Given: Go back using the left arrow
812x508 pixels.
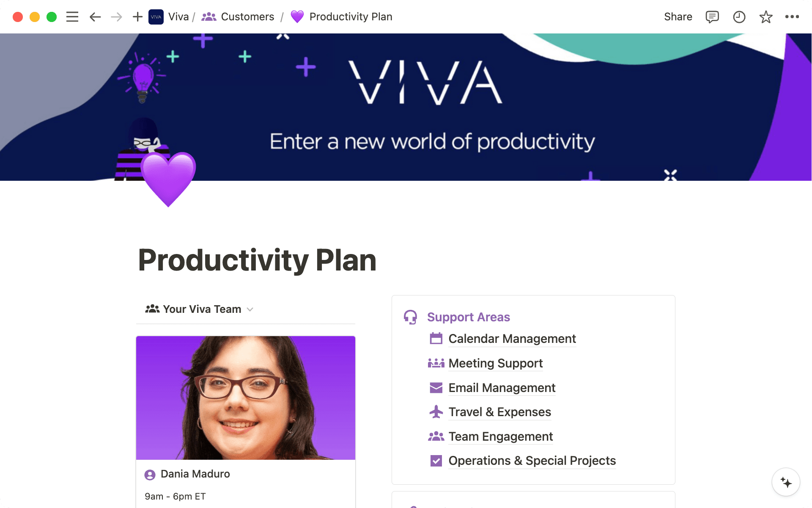Looking at the screenshot, I should [95, 17].
